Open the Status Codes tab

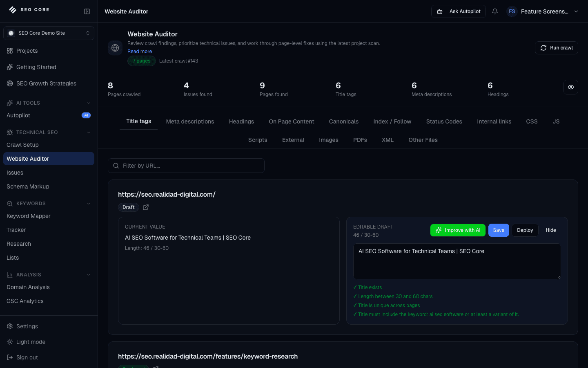[x=444, y=121]
